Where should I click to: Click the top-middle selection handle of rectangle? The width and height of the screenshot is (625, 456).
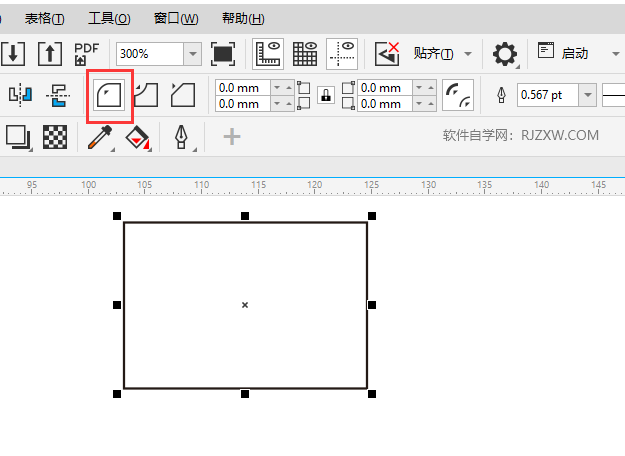pos(245,216)
